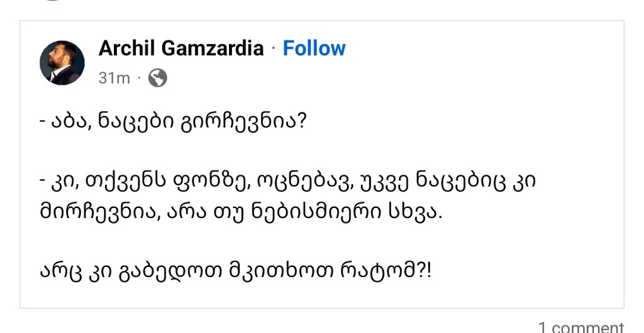Open the 1 comment link

click(x=580, y=327)
